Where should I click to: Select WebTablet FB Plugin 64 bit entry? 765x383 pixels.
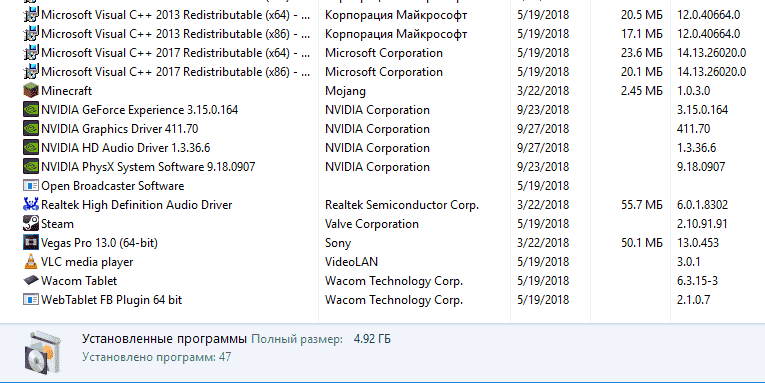click(x=111, y=300)
